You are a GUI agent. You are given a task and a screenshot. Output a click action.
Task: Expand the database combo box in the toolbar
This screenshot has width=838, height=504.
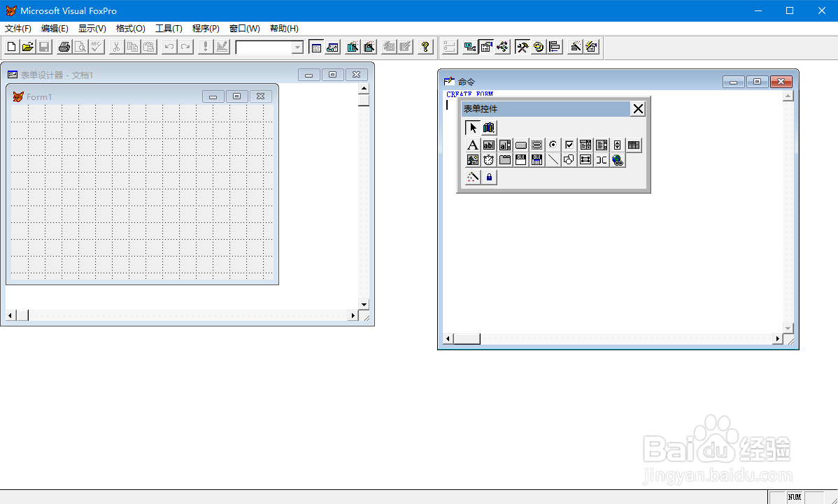point(298,48)
